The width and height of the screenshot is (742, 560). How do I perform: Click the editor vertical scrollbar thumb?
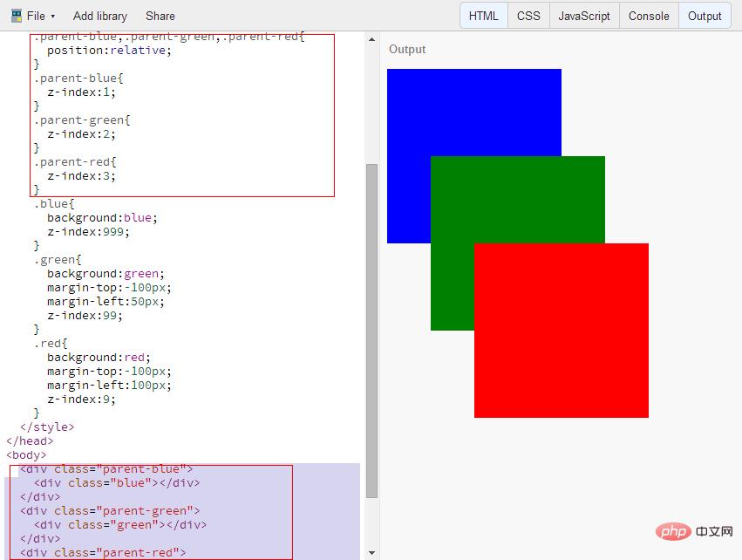(372, 331)
